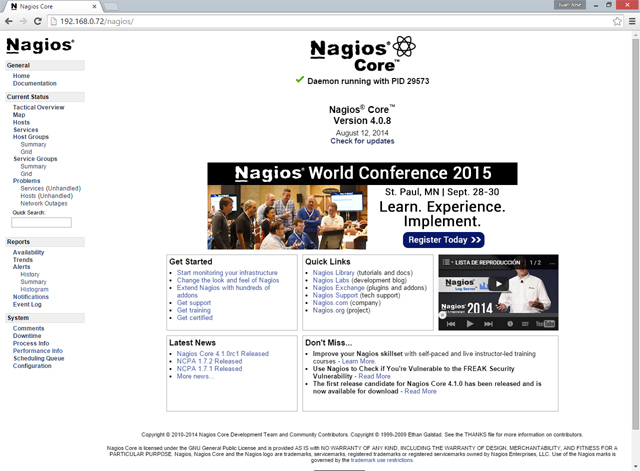Open Tactical Overview

pos(38,107)
